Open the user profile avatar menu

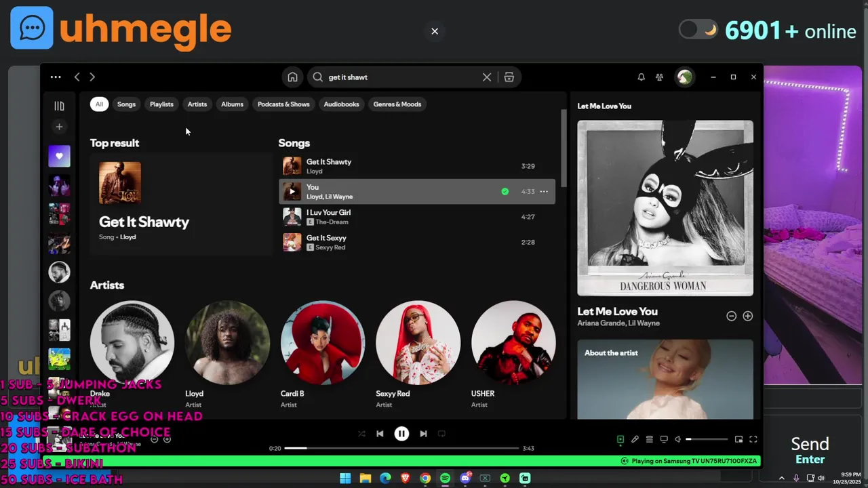click(685, 77)
